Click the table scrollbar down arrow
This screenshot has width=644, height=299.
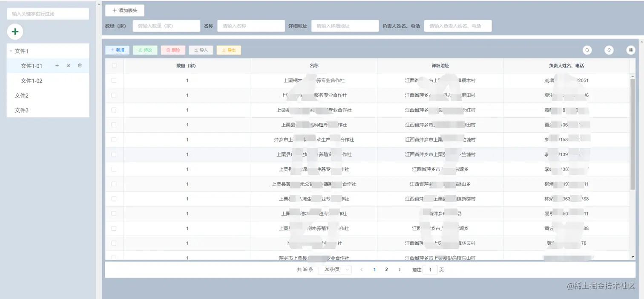point(632,257)
